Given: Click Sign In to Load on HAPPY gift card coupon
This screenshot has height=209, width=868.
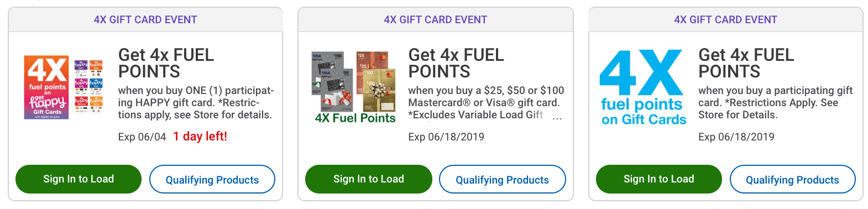Looking at the screenshot, I should click(x=79, y=179).
